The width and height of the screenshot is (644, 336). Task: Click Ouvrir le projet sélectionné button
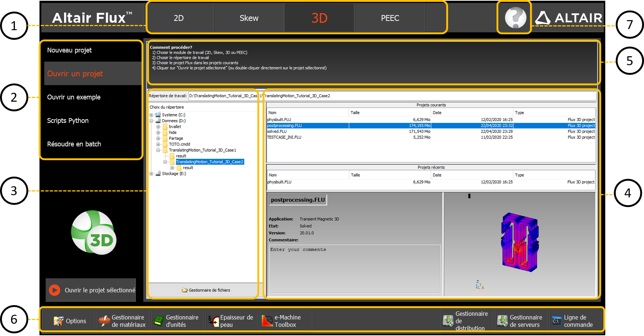[91, 290]
